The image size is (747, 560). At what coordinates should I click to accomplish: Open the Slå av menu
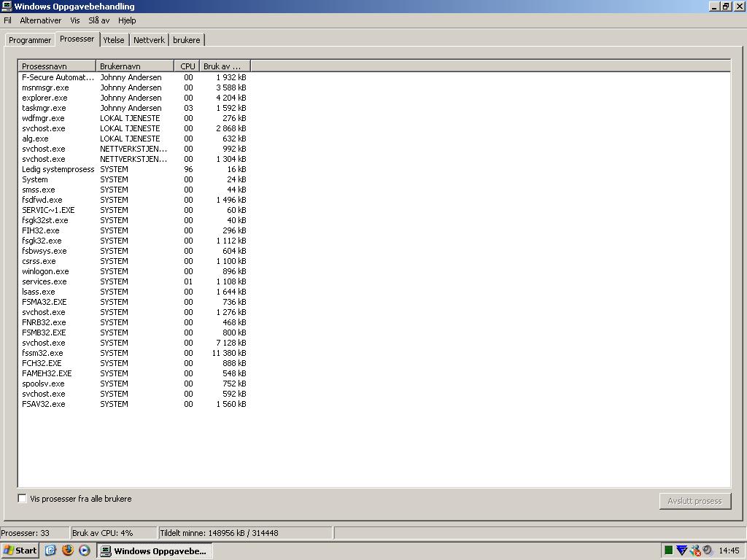coord(98,20)
